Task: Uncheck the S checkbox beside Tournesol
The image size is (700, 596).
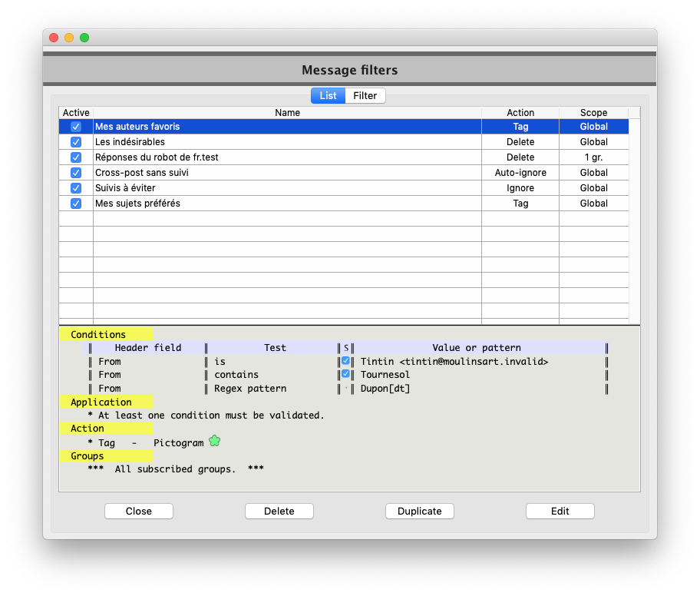Action: pyautogui.click(x=346, y=375)
